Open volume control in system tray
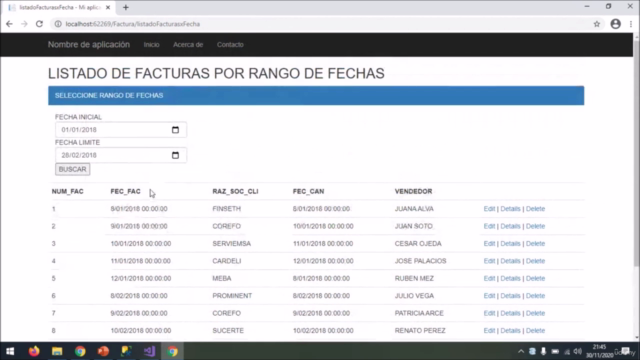 (577, 351)
